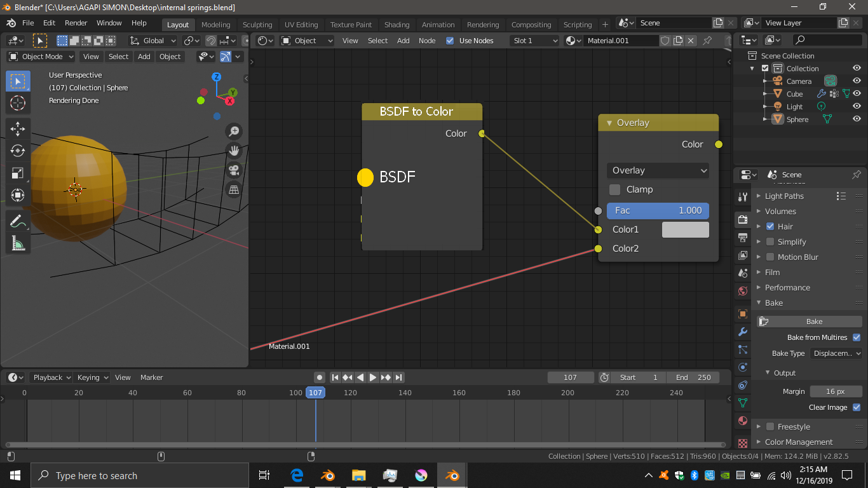868x488 pixels.
Task: Enable the Motion Blur checkbox
Action: pyautogui.click(x=770, y=257)
